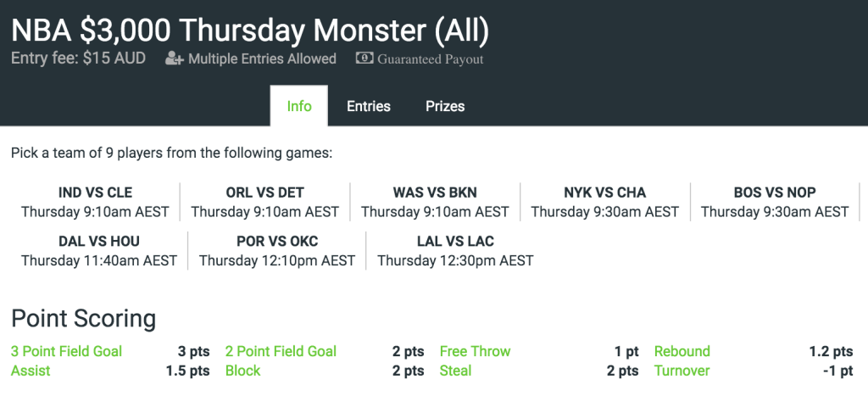Open the Free Throw scoring link
Image resolution: width=868 pixels, height=413 pixels.
(475, 352)
